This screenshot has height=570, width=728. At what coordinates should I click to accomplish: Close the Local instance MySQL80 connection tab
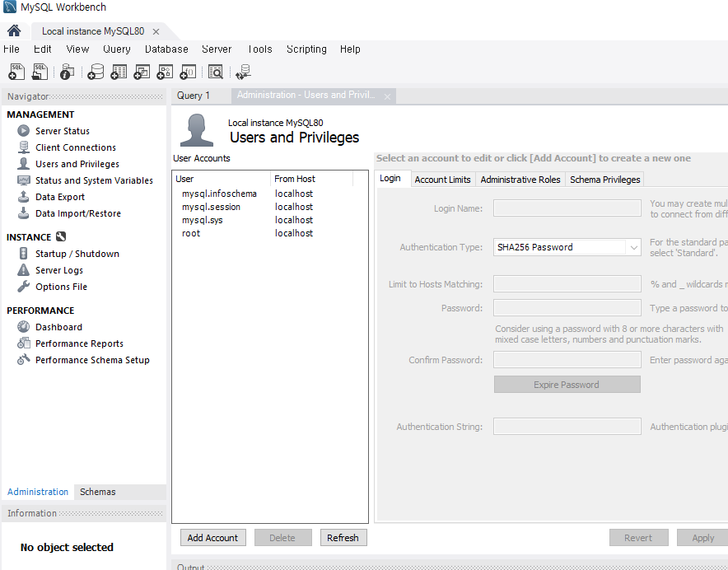coord(156,31)
